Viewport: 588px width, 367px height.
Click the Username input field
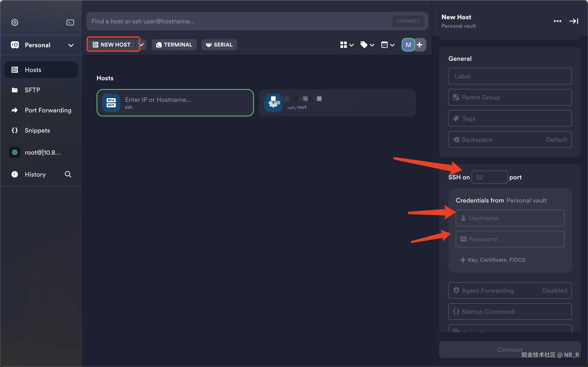click(510, 218)
